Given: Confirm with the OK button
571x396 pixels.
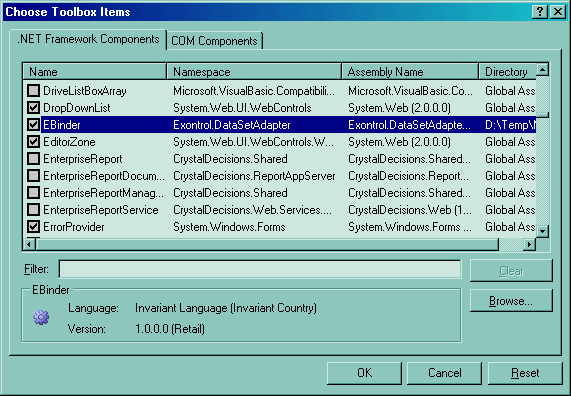Looking at the screenshot, I should 364,373.
